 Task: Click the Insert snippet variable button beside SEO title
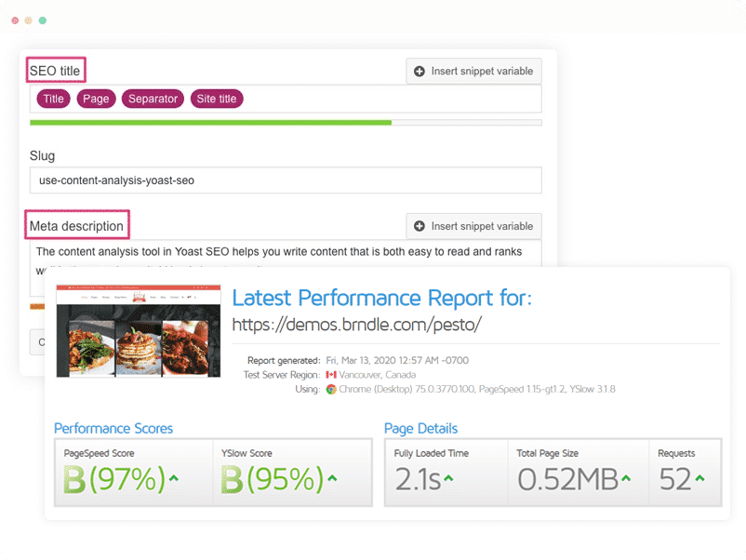coord(473,72)
